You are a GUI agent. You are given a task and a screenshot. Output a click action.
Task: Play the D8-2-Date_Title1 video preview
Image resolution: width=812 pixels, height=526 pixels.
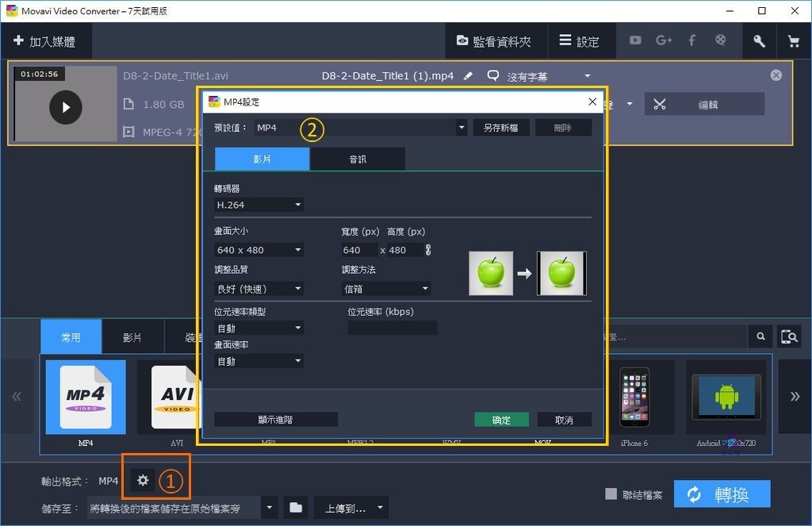65,107
